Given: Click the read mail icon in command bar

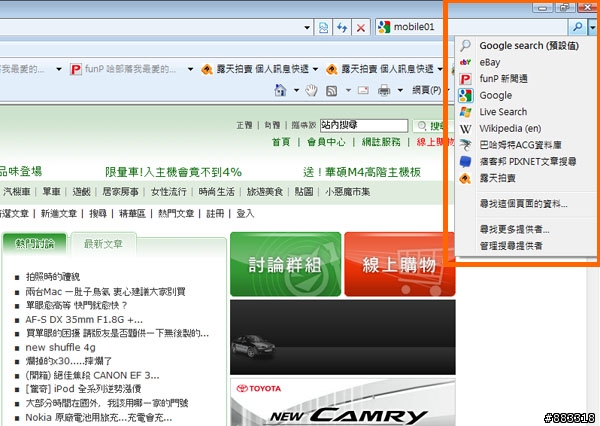Looking at the screenshot, I should [x=363, y=90].
